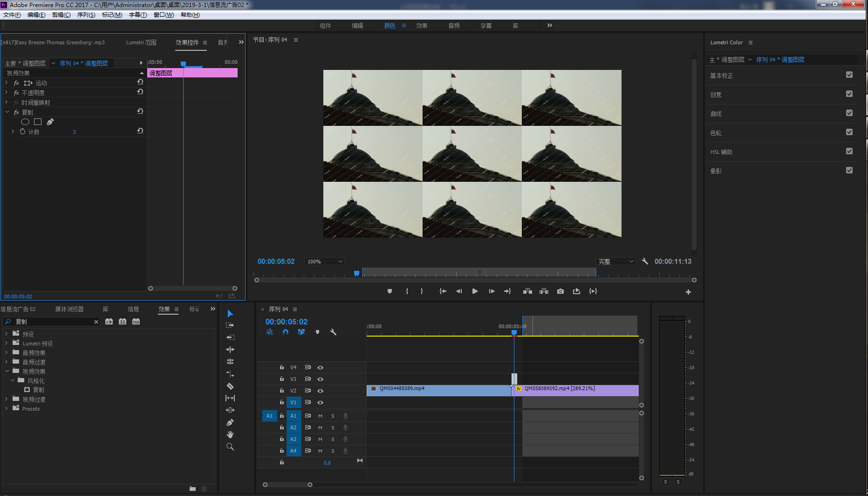868x496 pixels.
Task: Select the Pen tool in toolbar
Action: click(230, 422)
